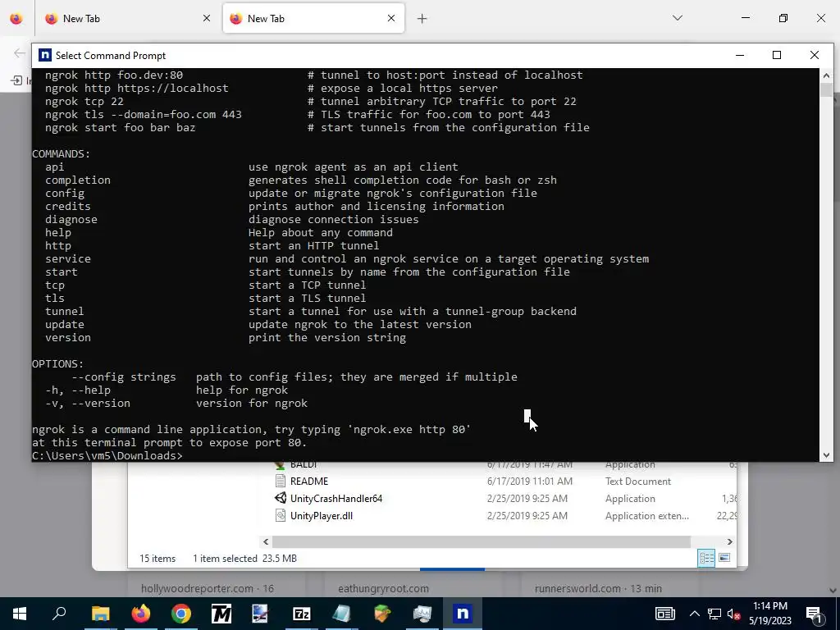Switch Explorer to details view
Screen dimensions: 840x630
[x=706, y=558]
